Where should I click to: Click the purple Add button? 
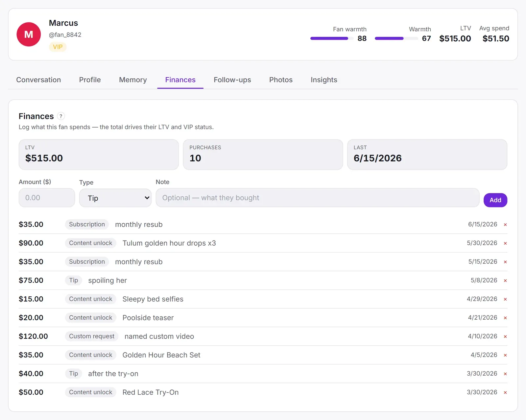495,200
